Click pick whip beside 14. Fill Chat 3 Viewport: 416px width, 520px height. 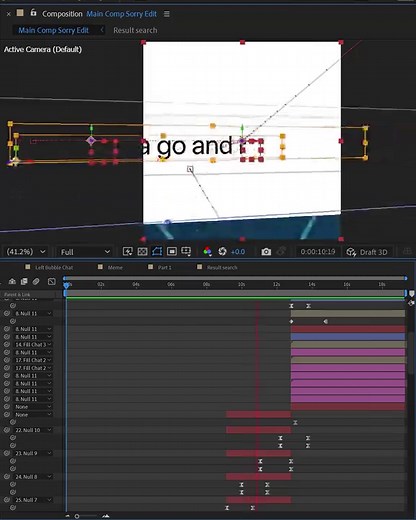(7, 344)
